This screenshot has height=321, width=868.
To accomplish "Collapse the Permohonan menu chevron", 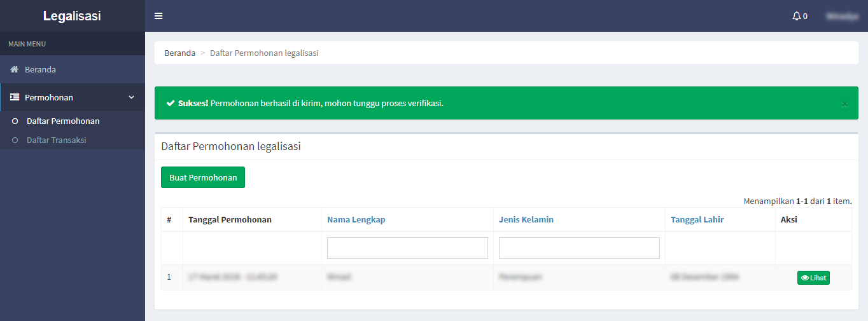I will tap(132, 97).
